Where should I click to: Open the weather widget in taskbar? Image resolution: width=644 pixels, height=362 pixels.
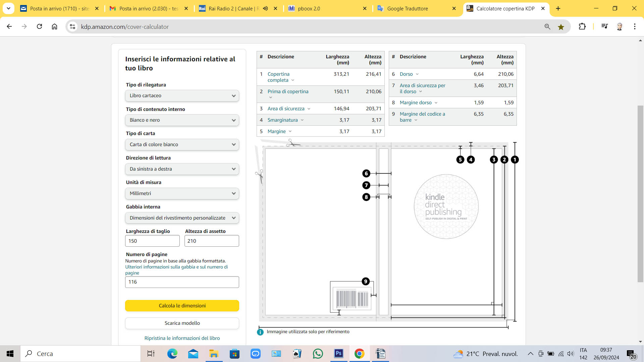coord(485,354)
